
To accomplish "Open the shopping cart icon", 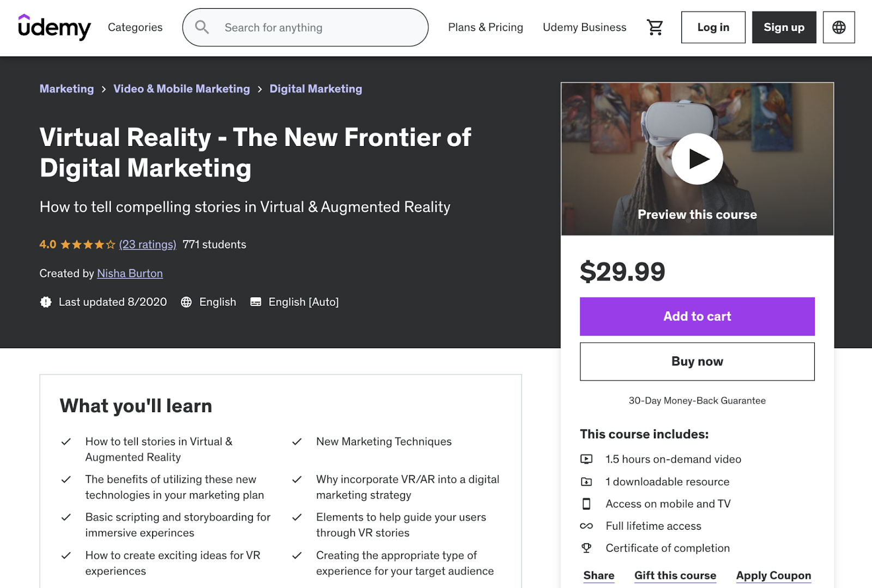I will 655,27.
